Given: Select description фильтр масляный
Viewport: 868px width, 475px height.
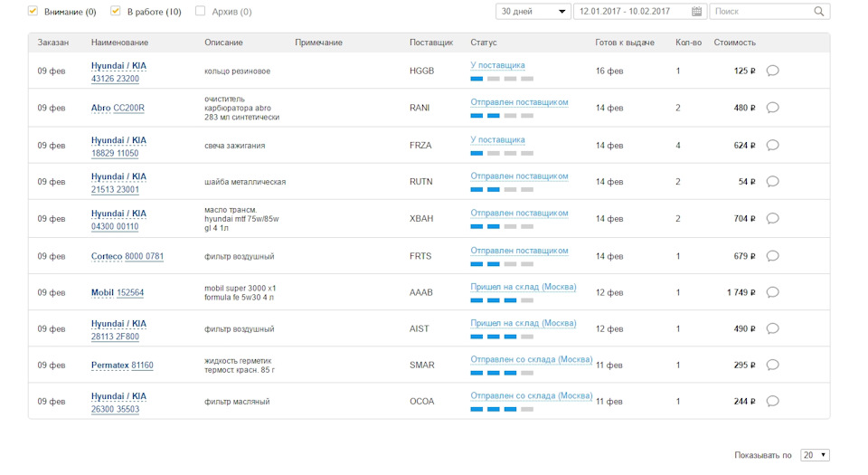Looking at the screenshot, I should (x=237, y=402).
